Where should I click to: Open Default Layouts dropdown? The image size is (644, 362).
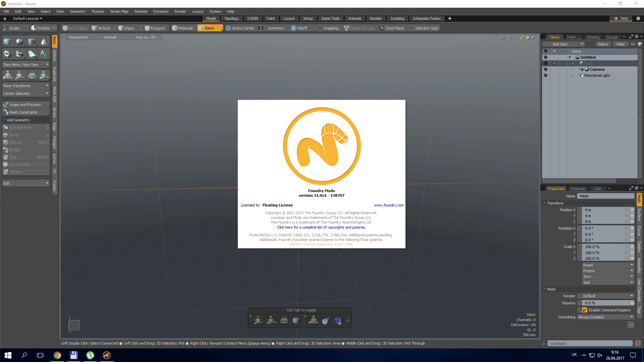(28, 18)
